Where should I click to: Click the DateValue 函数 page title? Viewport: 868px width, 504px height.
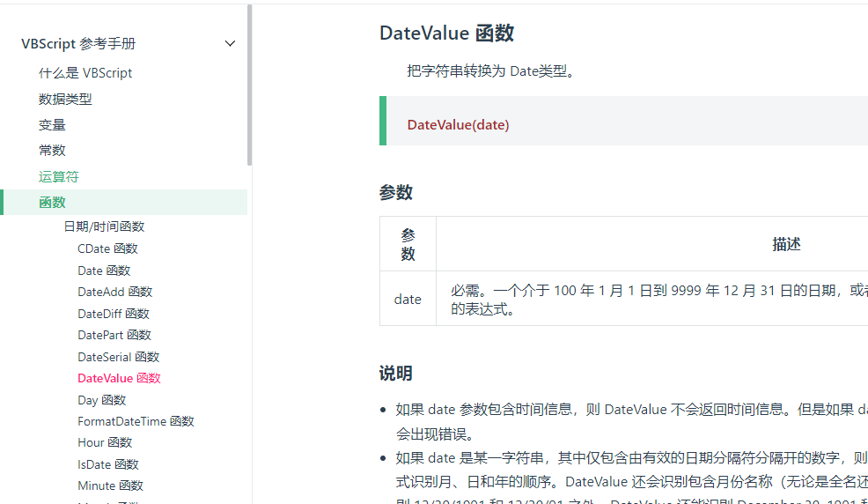446,33
